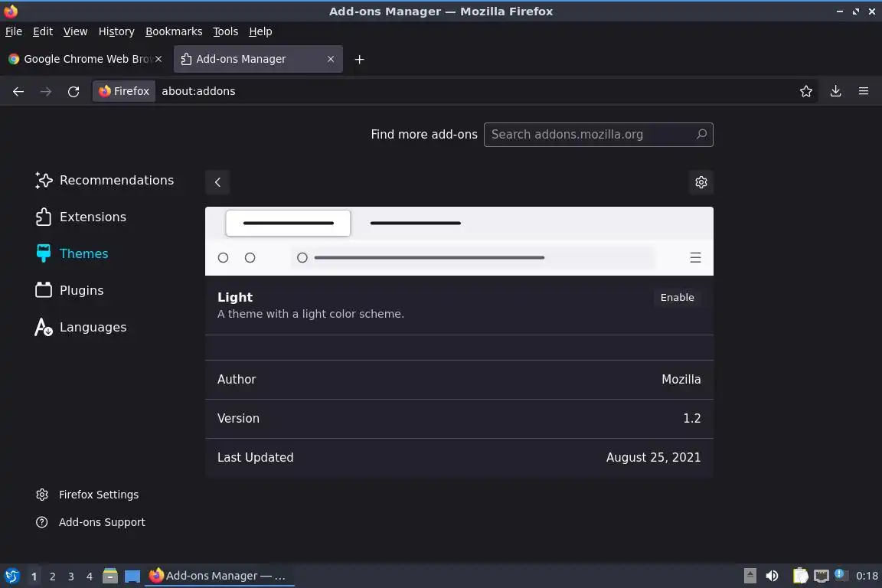882x588 pixels.
Task: Click the Firefox identity badge in address bar
Action: [124, 91]
